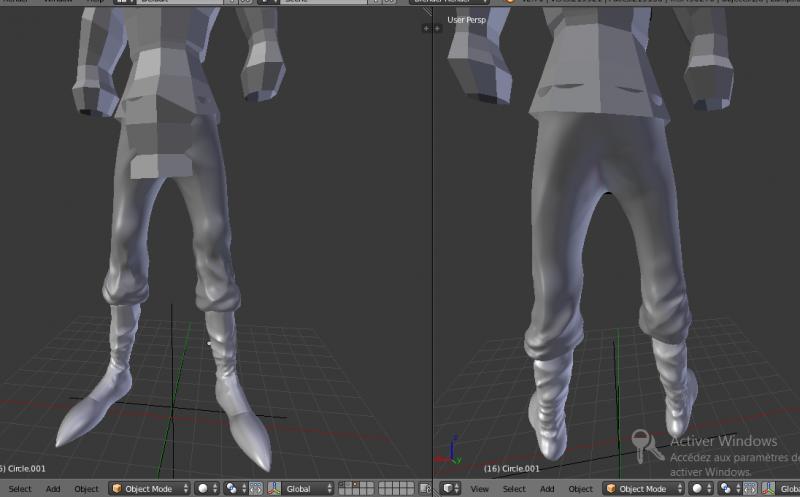800x497 pixels.
Task: Open editor type selector in right viewport
Action: [450, 489]
